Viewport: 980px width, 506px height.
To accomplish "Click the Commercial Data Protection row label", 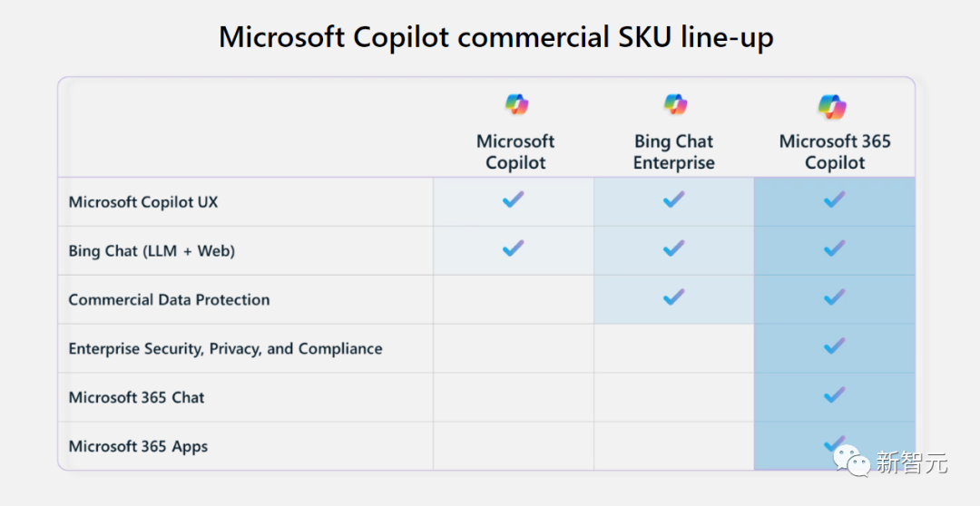I will coord(169,300).
